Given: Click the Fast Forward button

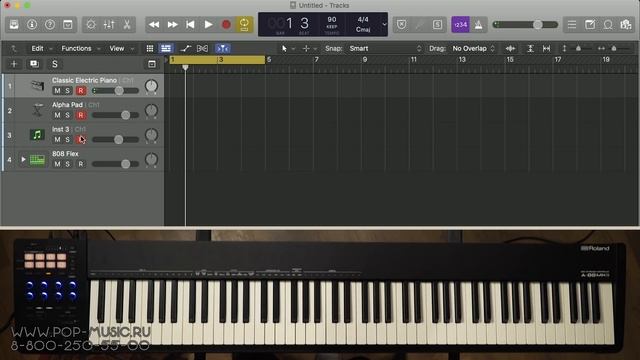Looking at the screenshot, I should pos(172,24).
